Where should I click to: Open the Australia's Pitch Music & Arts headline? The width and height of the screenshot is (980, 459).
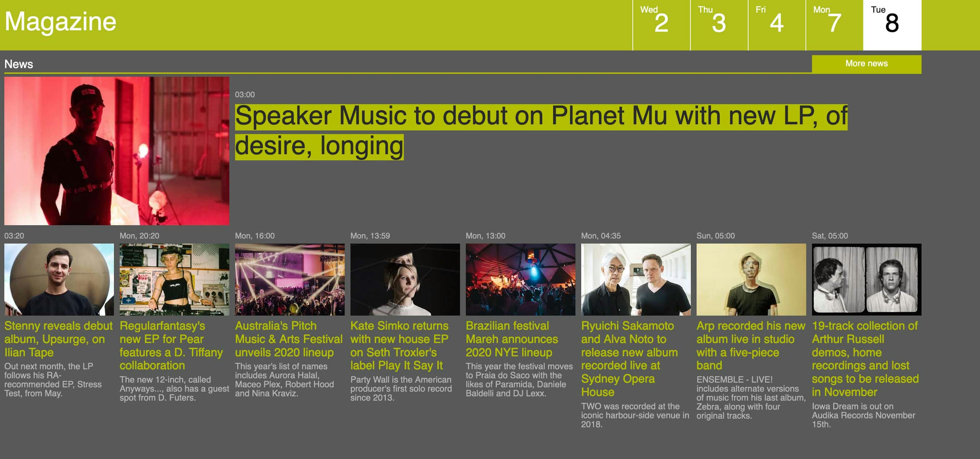click(x=289, y=339)
